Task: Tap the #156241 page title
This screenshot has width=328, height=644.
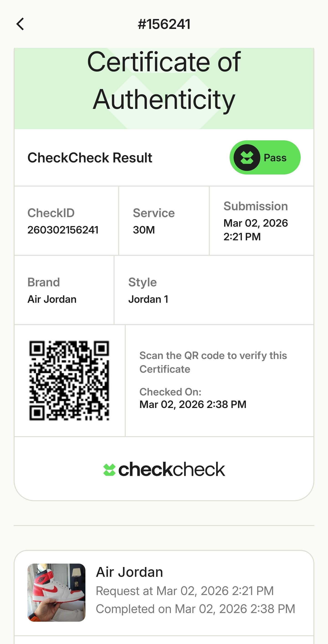Action: [164, 24]
